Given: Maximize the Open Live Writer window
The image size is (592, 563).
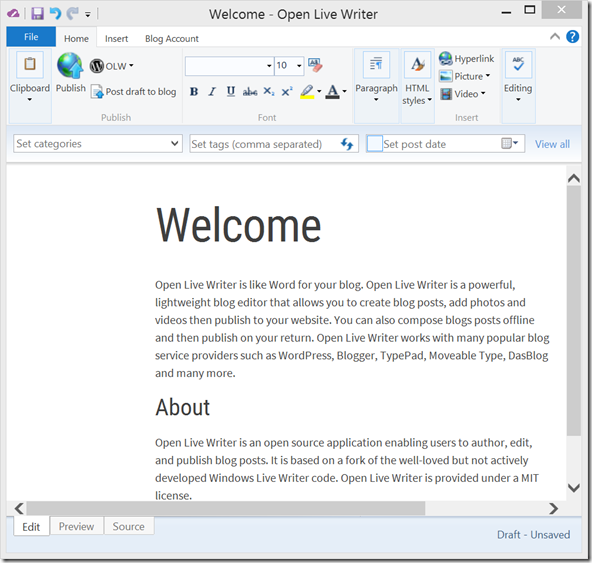Looking at the screenshot, I should coord(530,10).
